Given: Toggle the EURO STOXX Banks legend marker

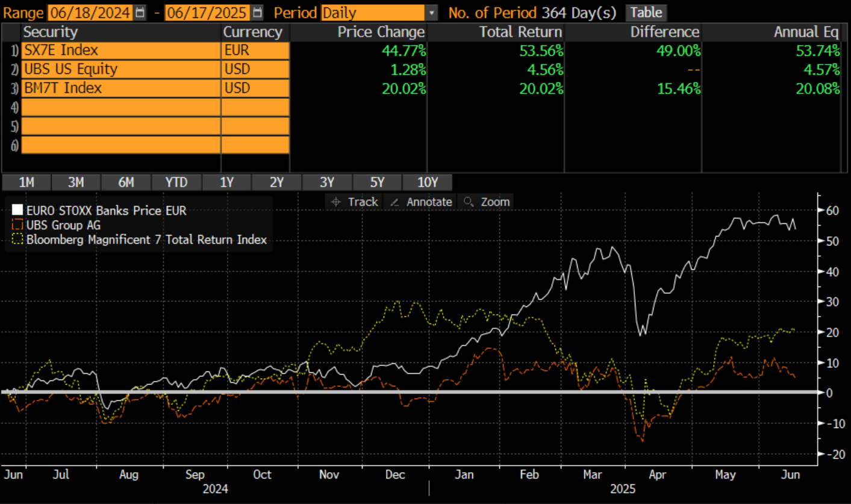Looking at the screenshot, I should click(x=17, y=211).
